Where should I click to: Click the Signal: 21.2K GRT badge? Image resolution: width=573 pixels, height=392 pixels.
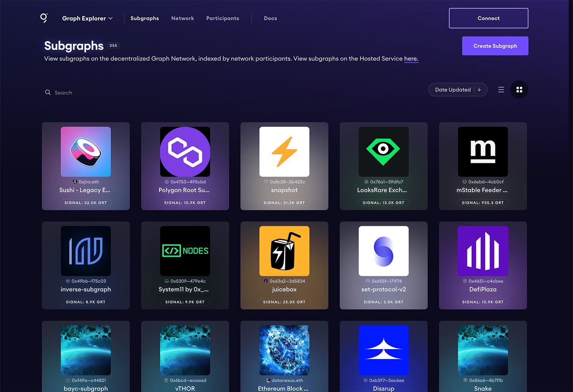(284, 203)
